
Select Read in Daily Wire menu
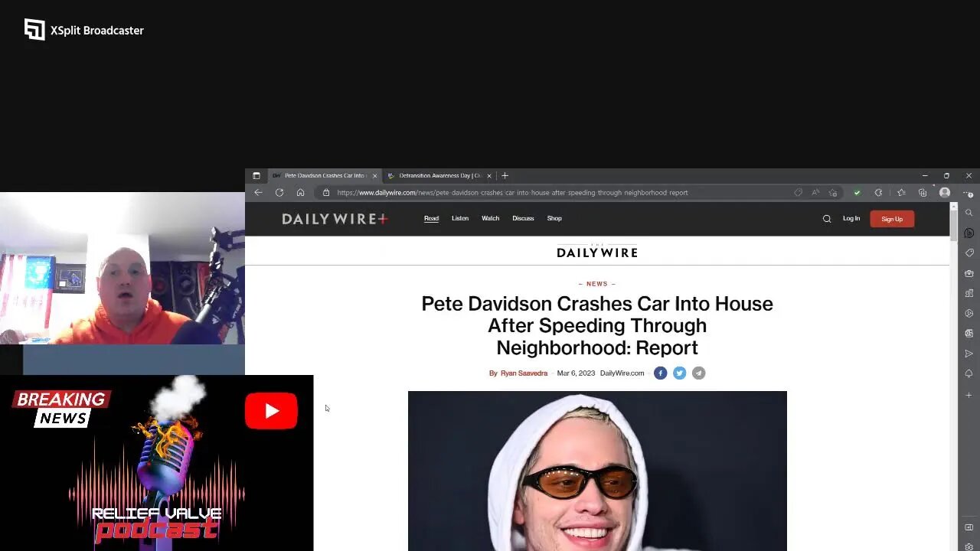pos(432,219)
